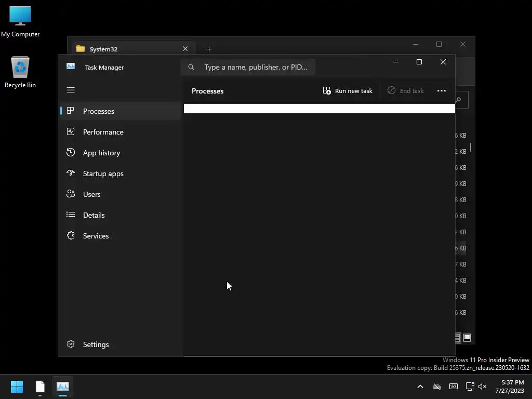This screenshot has height=399, width=532.
Task: Click the network display tray icon
Action: (x=470, y=387)
